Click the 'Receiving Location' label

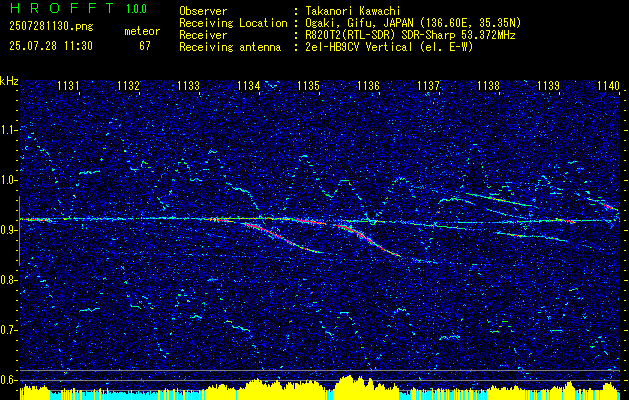233,23
